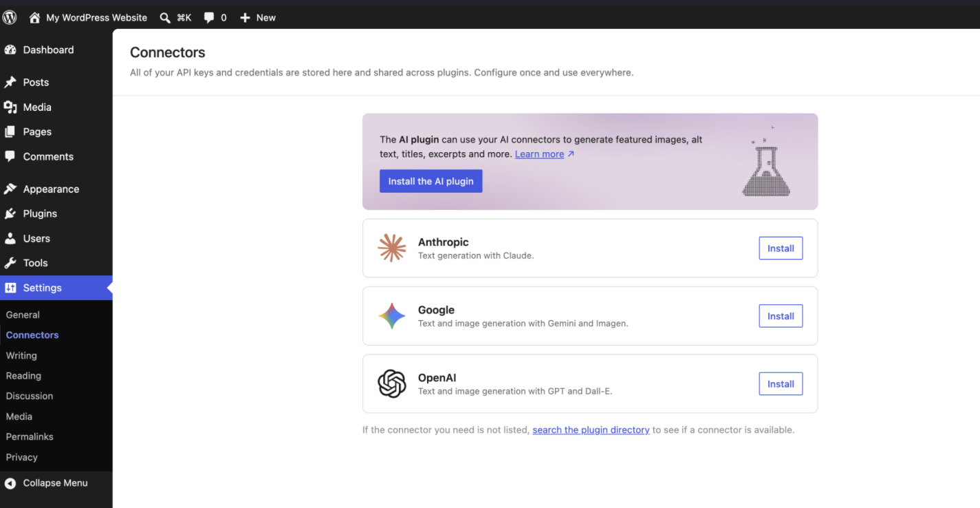
Task: Collapse the admin menu
Action: 55,483
